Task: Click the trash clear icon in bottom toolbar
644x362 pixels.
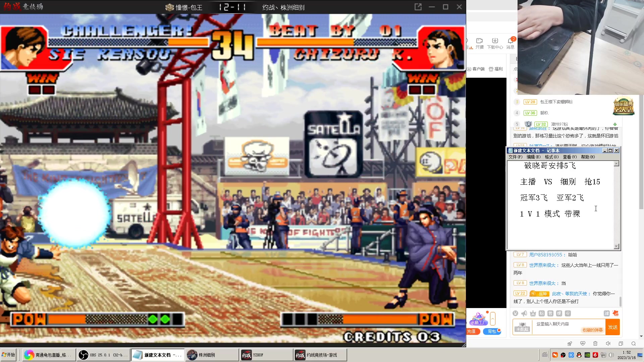Action: (x=595, y=344)
